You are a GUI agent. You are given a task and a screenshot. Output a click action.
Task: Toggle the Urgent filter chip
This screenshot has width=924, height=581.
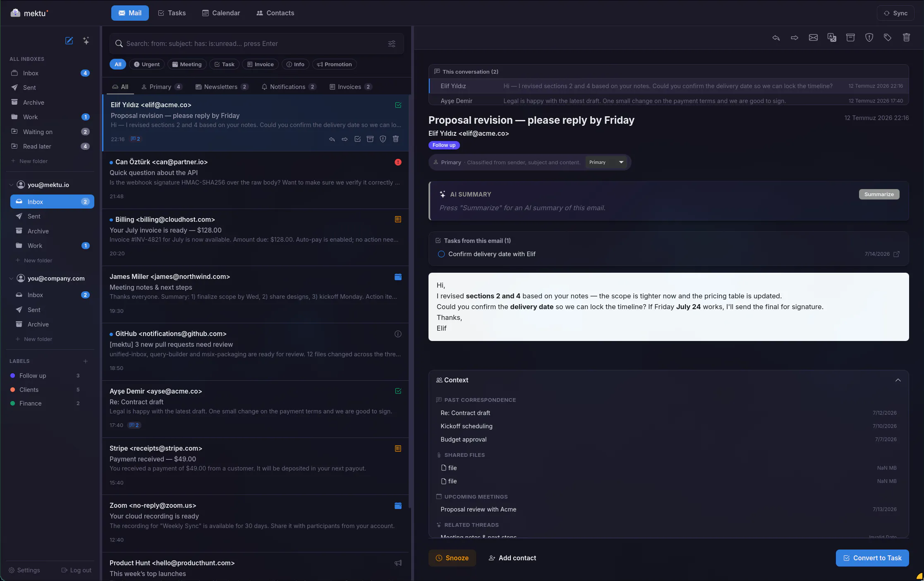pos(147,64)
